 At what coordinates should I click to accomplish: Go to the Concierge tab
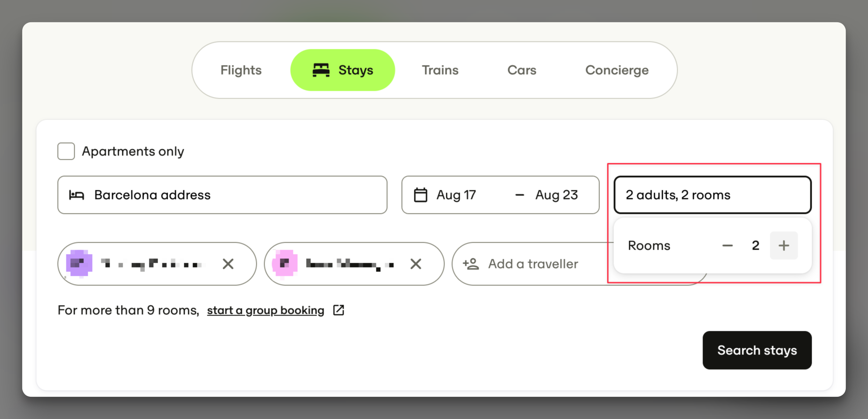click(617, 70)
